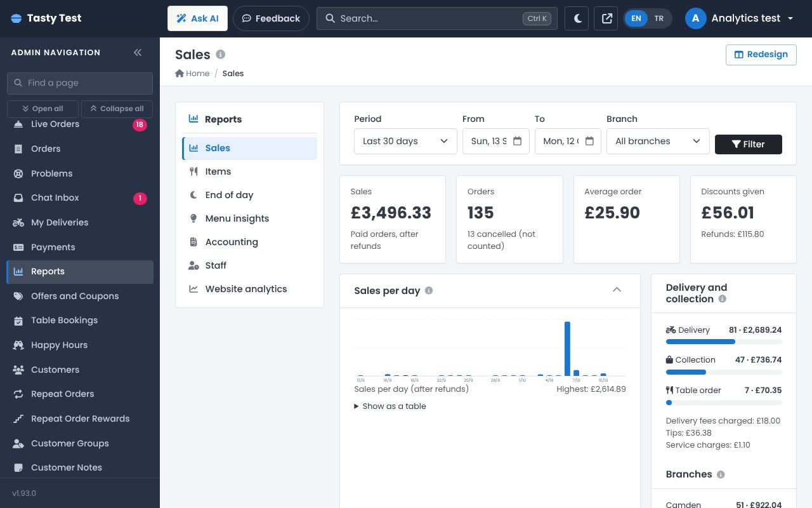Click the Reports heading chart icon
The image size is (812, 508).
pos(193,119)
